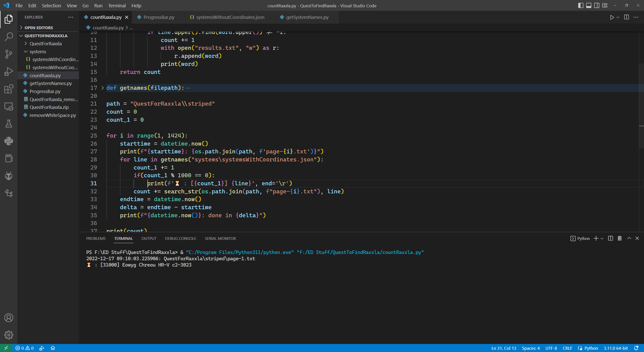Screen dimensions: 644x352
Task: Open the notebook-style activity bar icon
Action: click(9, 158)
